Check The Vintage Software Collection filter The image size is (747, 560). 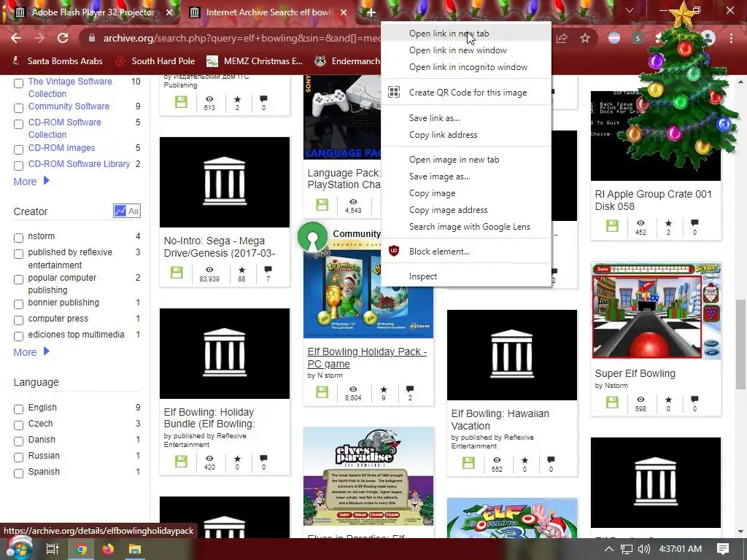[x=18, y=83]
